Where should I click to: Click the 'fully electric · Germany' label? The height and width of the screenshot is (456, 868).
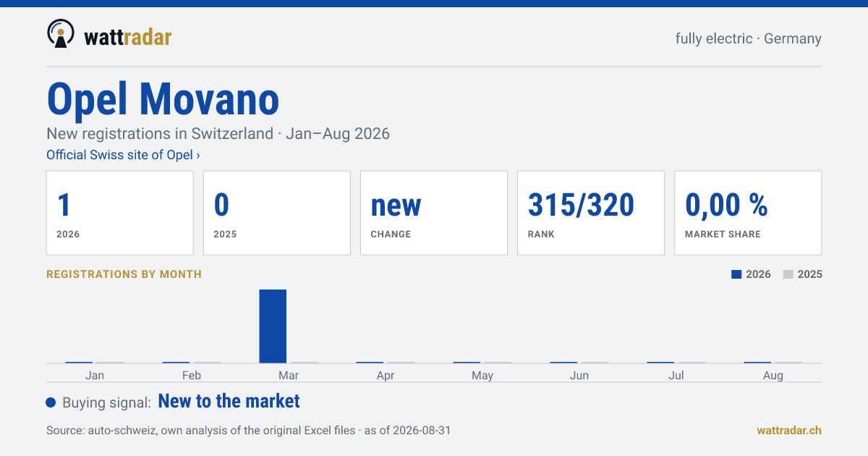[749, 38]
